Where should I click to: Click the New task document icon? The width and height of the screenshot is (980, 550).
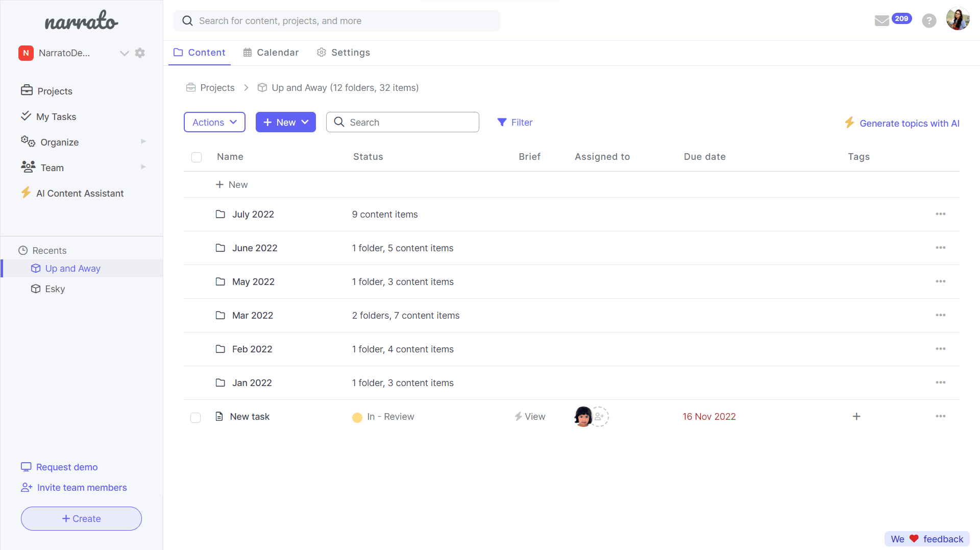click(219, 416)
